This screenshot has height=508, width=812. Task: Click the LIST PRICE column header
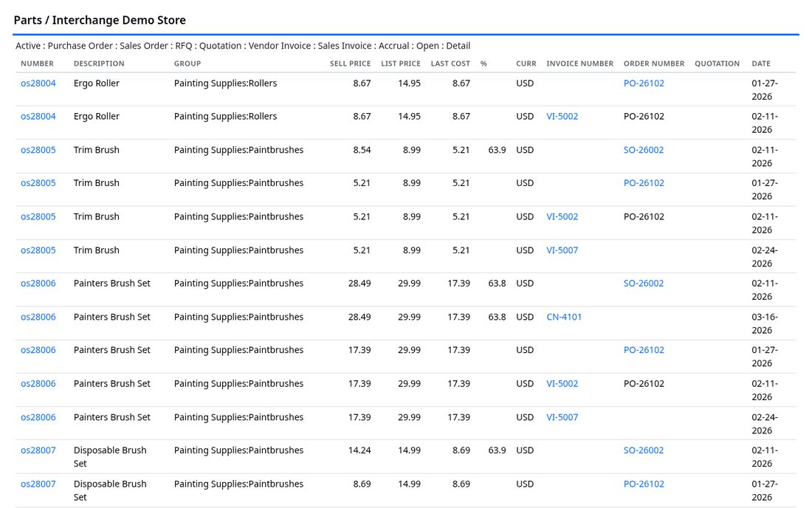click(x=401, y=63)
